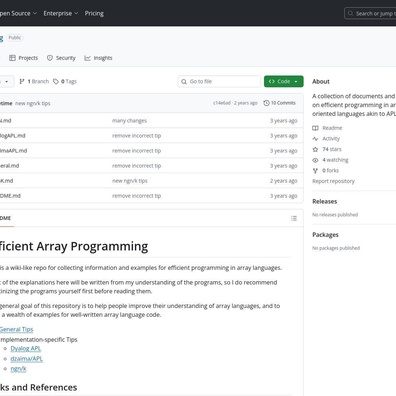Open 'new ngn/k tips' commit in K.md row
396x396 pixels.
(x=130, y=181)
